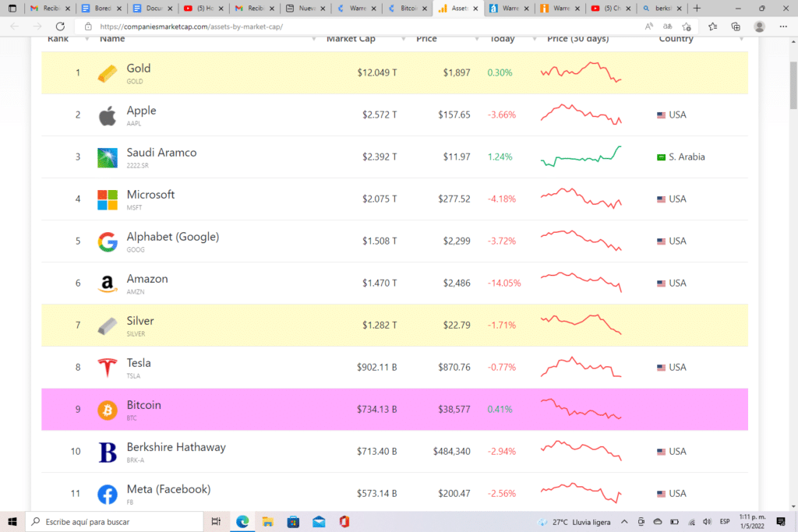
Task: Go back to the previous page
Action: coord(15,26)
